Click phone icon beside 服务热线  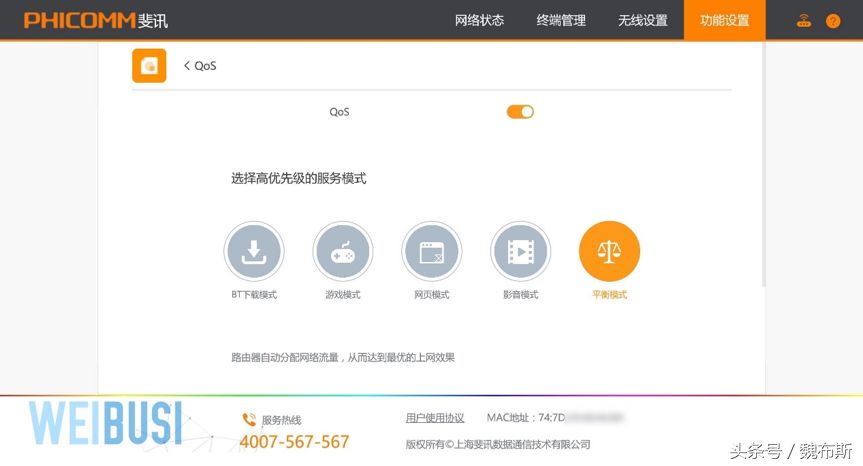249,420
